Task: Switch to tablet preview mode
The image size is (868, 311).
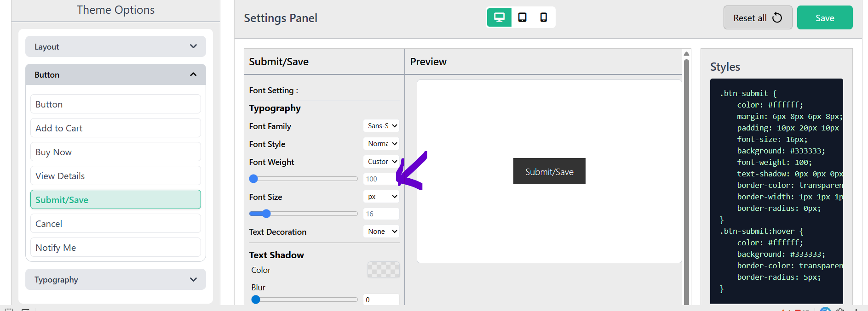Action: click(x=522, y=17)
